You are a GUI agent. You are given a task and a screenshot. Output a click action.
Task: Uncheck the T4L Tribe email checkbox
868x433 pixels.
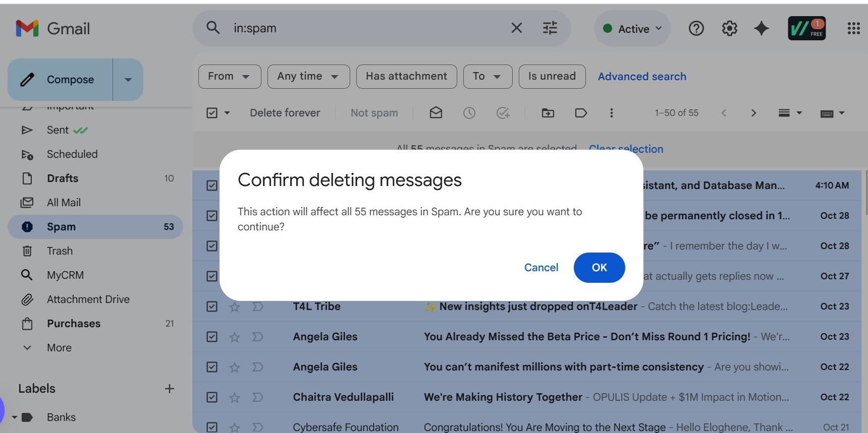pos(212,306)
